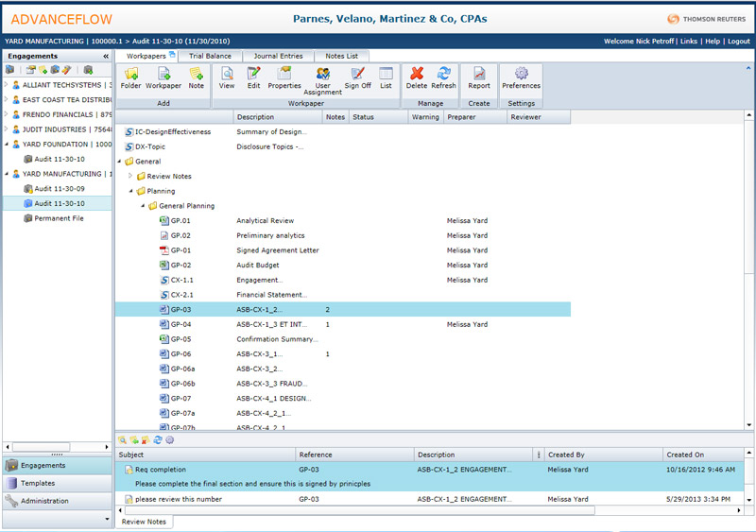Sort by the Preparer column header
Image resolution: width=756 pixels, height=532 pixels.
pyautogui.click(x=462, y=117)
